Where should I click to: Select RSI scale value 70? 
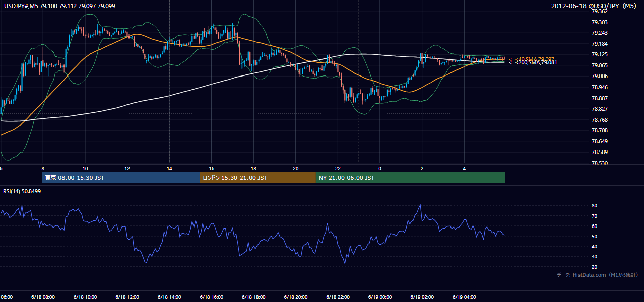pyautogui.click(x=595, y=216)
